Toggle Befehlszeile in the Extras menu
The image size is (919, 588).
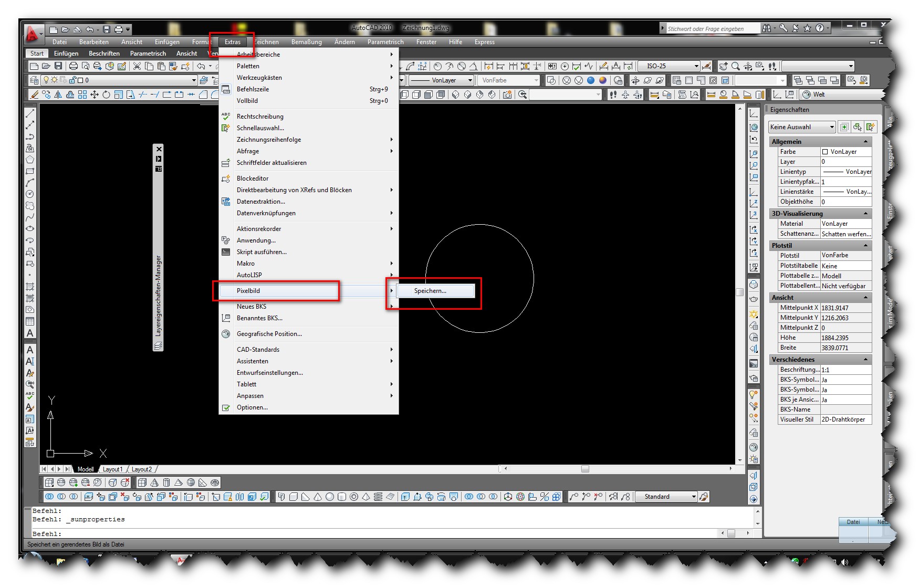[x=309, y=89]
